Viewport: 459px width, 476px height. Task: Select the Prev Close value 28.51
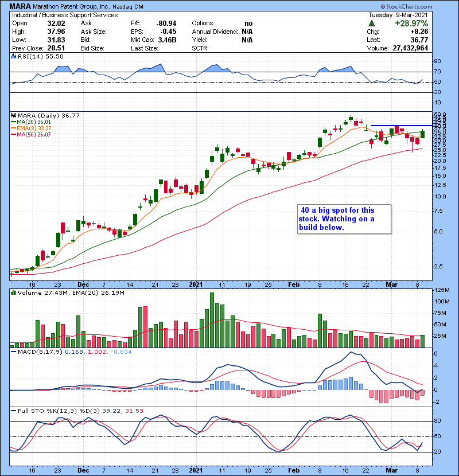point(56,48)
